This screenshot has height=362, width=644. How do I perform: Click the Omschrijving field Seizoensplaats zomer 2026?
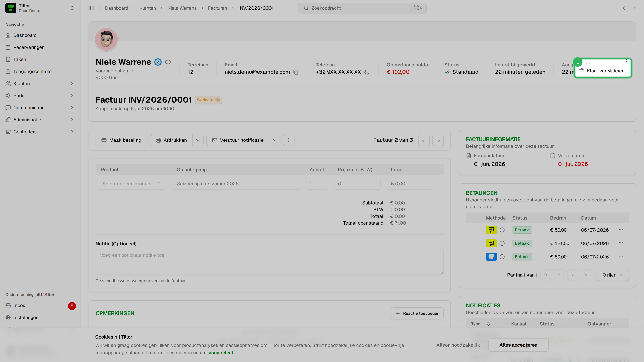pyautogui.click(x=236, y=184)
